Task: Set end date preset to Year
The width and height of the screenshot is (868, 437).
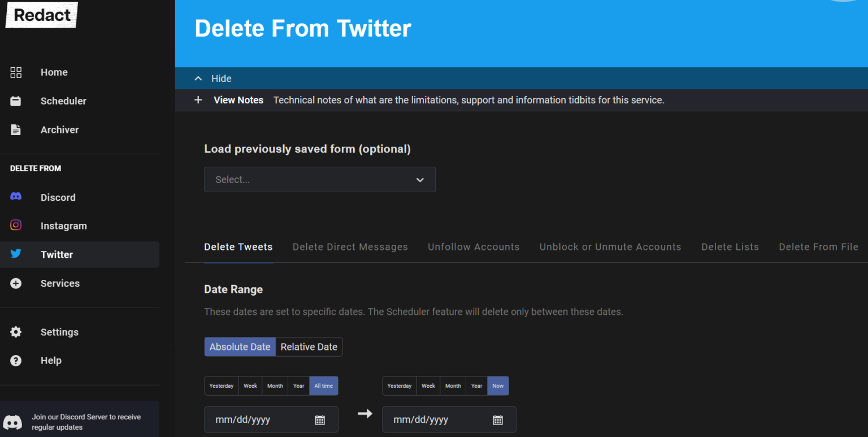Action: [477, 386]
